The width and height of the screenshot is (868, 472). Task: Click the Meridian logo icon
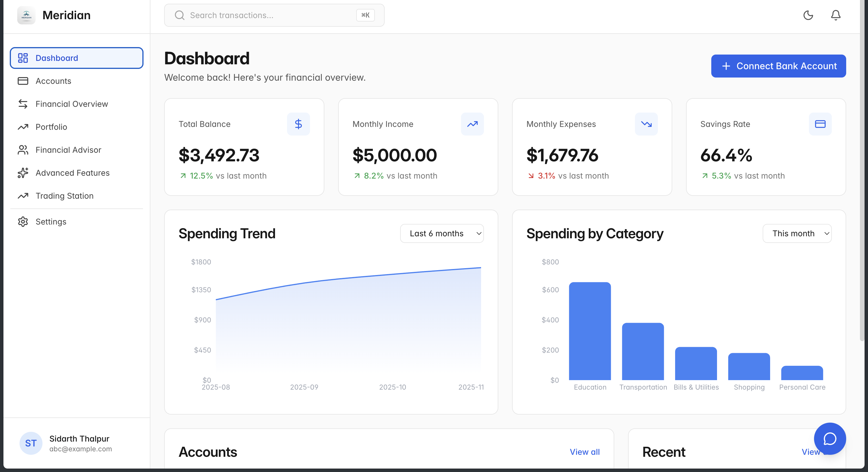26,15
